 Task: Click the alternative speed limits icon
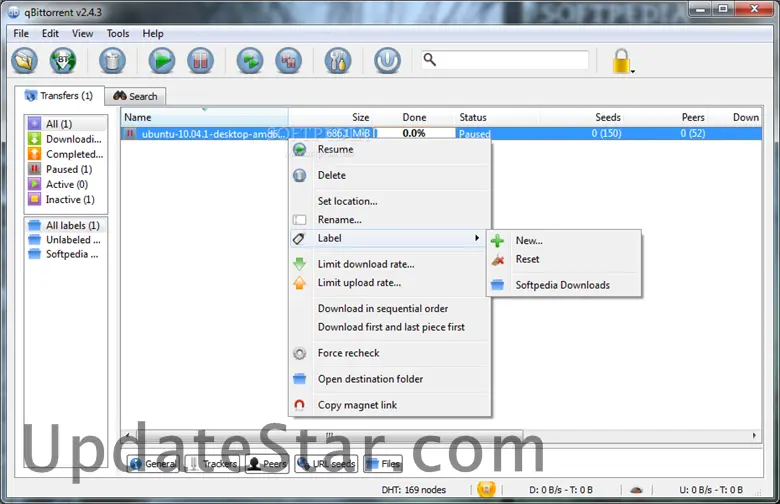pyautogui.click(x=636, y=490)
